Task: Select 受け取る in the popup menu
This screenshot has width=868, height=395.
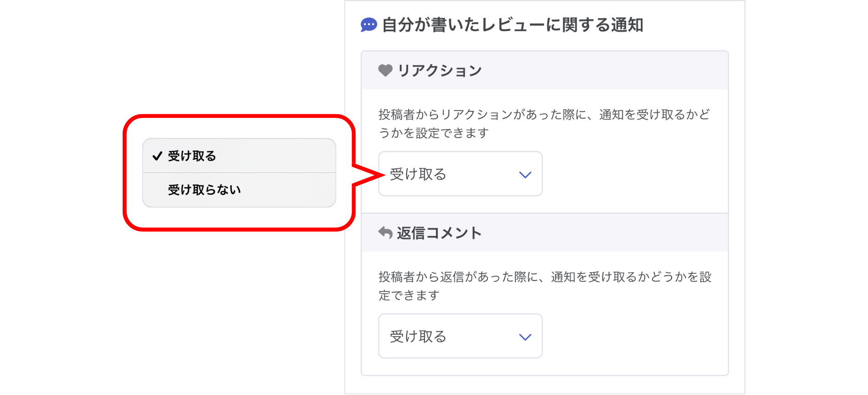Action: tap(192, 156)
